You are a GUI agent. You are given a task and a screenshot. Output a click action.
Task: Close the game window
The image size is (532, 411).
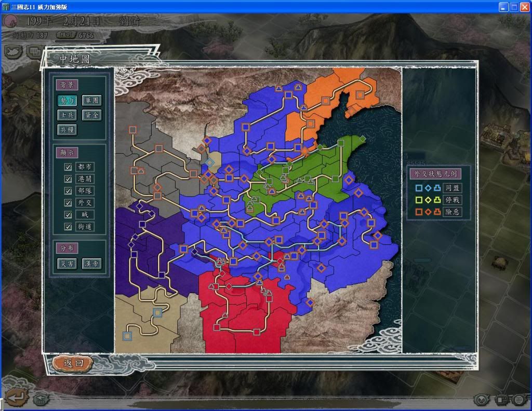525,7
